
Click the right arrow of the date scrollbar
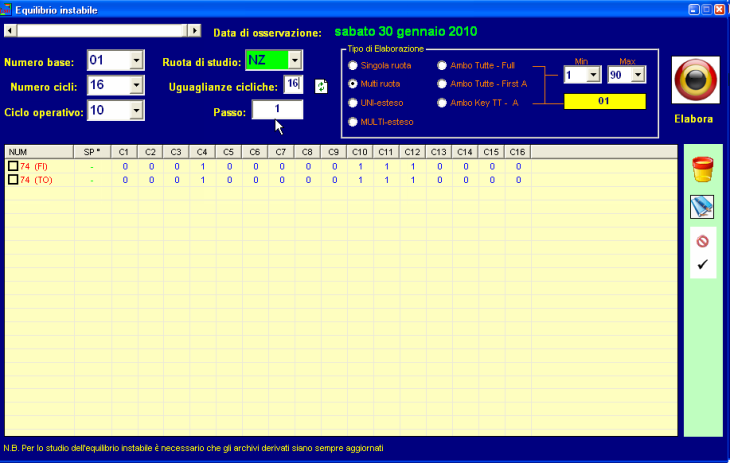click(195, 31)
